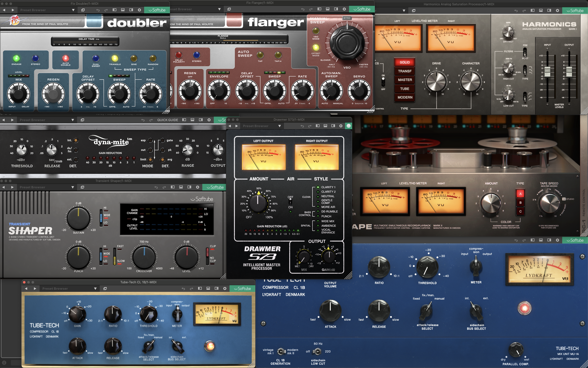
Task: Enable TRIANGLE sweep type on Doubler
Action: click(115, 58)
